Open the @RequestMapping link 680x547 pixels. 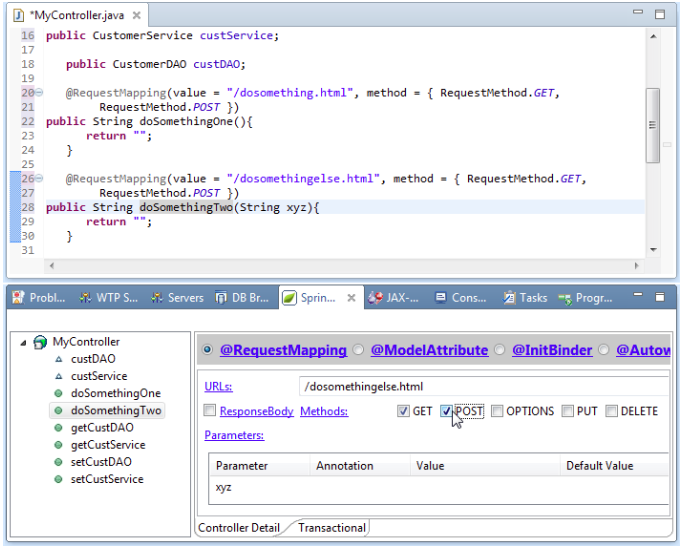(x=283, y=350)
